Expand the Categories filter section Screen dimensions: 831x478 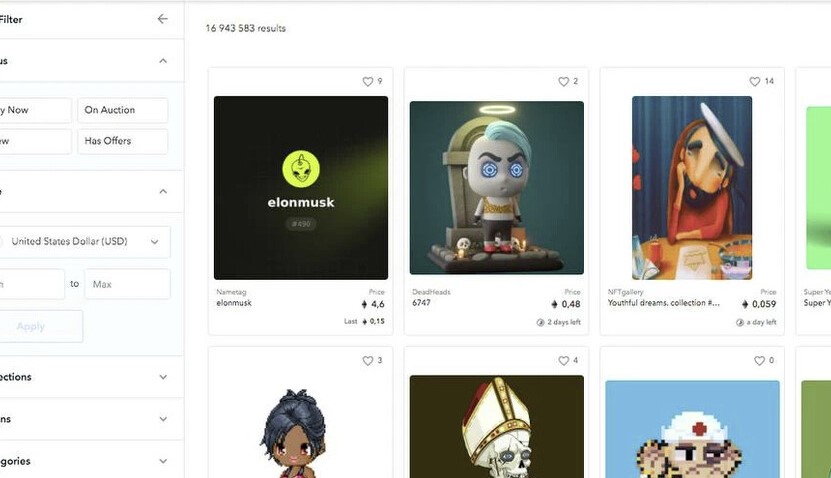90,461
